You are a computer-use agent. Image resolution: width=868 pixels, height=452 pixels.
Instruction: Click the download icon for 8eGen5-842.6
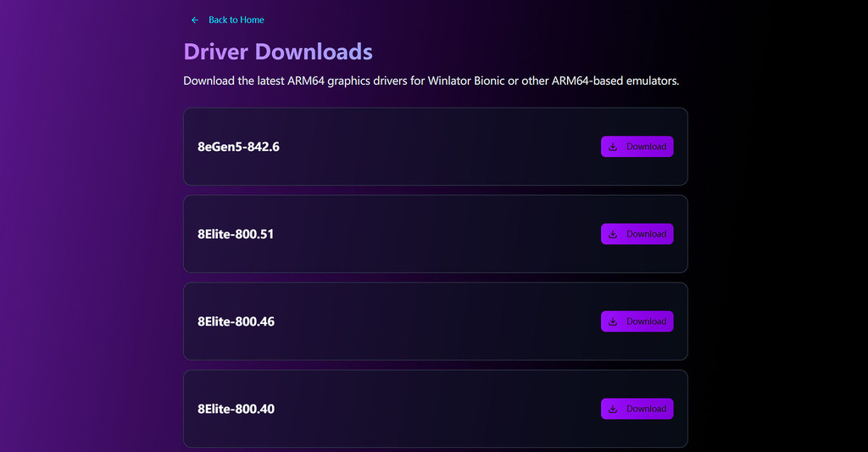pos(613,147)
